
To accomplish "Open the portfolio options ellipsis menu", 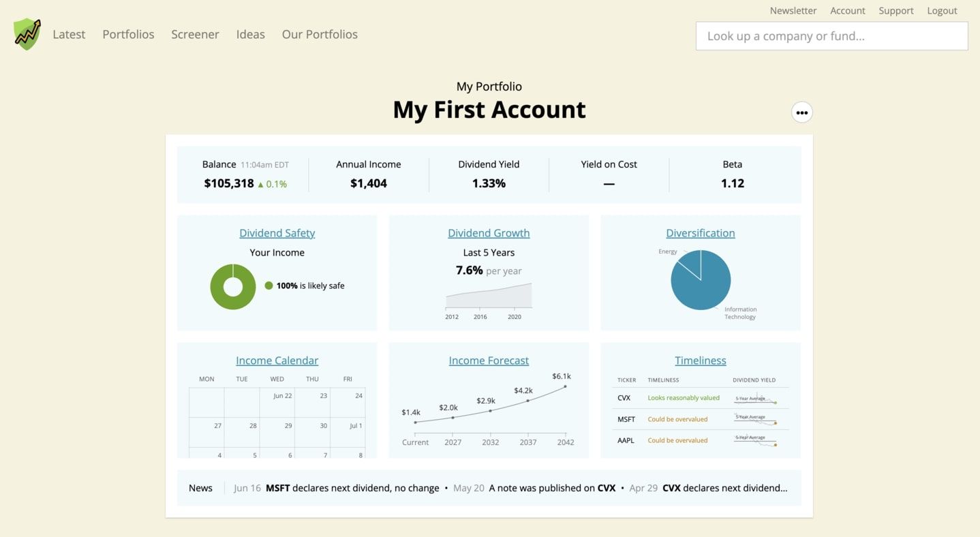I will 802,112.
